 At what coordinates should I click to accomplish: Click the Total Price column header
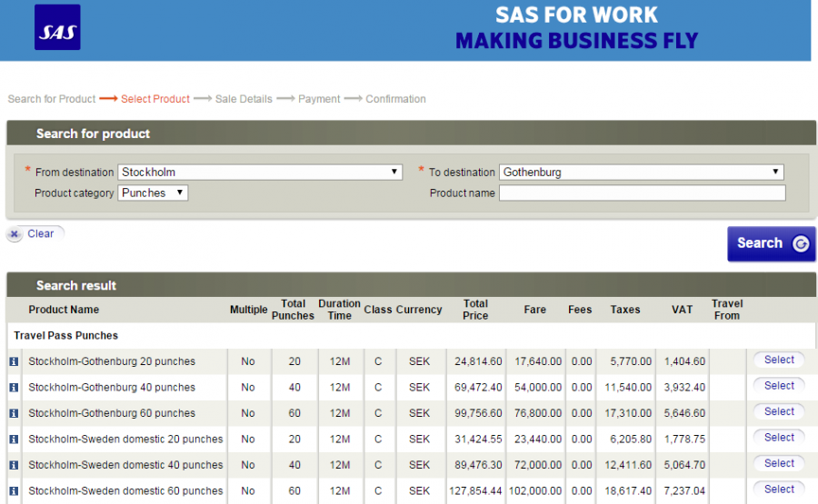(475, 310)
